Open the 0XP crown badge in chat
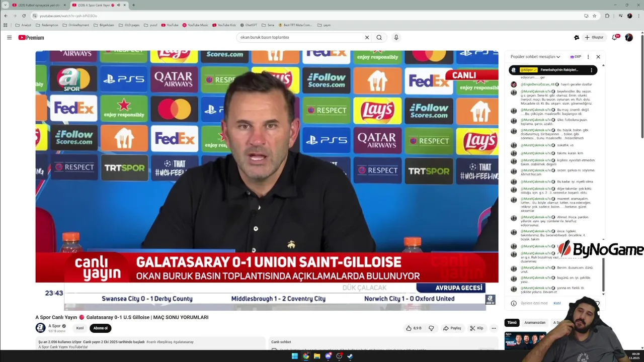Image resolution: width=644 pixels, height=362 pixels. pyautogui.click(x=576, y=57)
